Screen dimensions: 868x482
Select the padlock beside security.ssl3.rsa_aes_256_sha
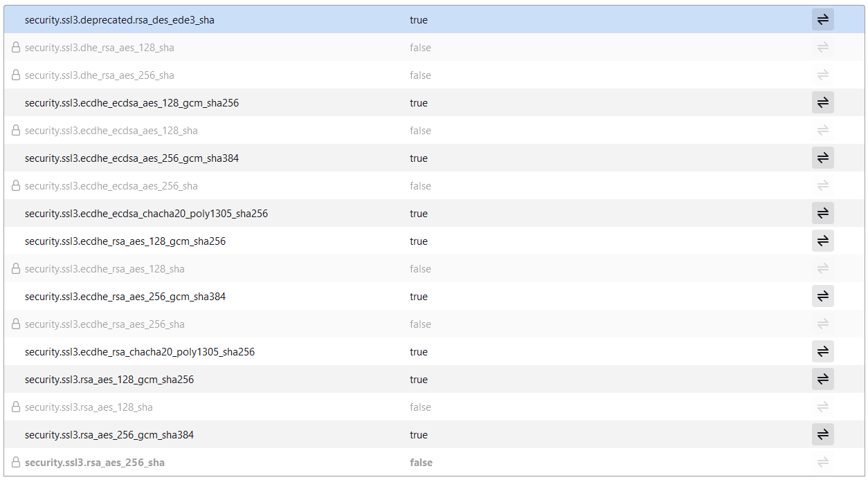click(16, 463)
